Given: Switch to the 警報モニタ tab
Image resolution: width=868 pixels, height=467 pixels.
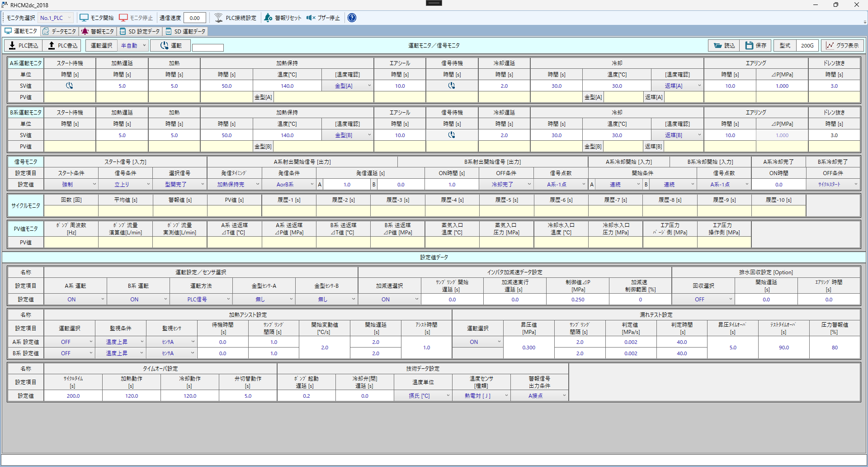Looking at the screenshot, I should coord(98,31).
